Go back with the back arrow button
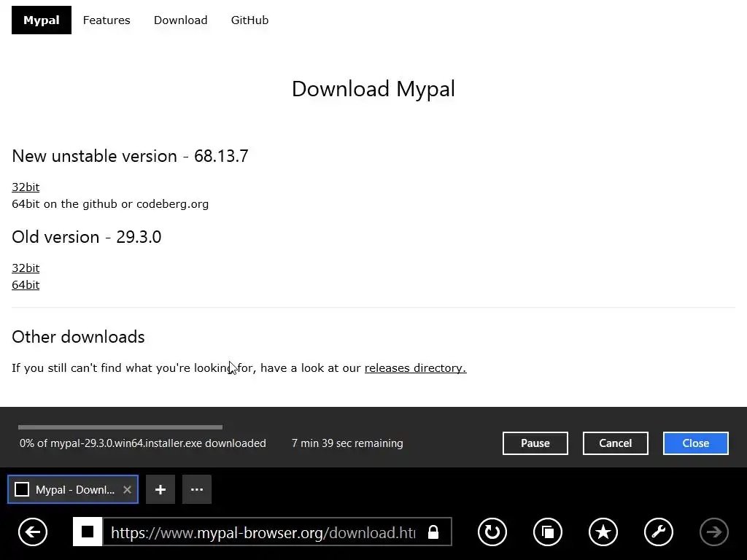Image resolution: width=747 pixels, height=560 pixels. 33,532
